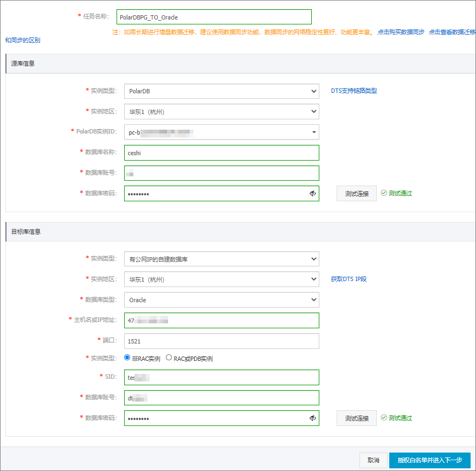Click the 目标库信息 section header
This screenshot has height=471, width=476.
pyautogui.click(x=240, y=232)
